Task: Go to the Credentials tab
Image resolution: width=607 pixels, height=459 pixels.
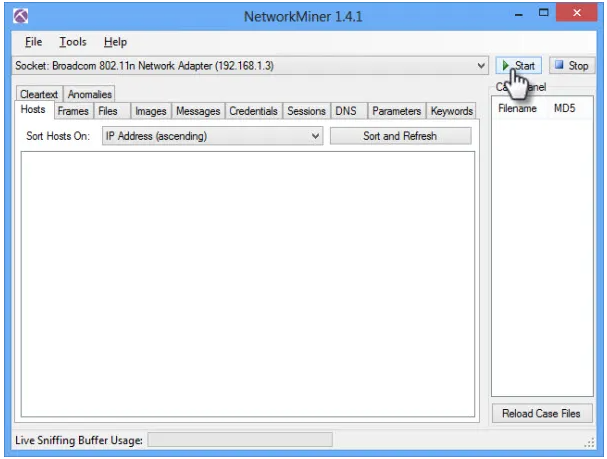Action: tap(253, 111)
